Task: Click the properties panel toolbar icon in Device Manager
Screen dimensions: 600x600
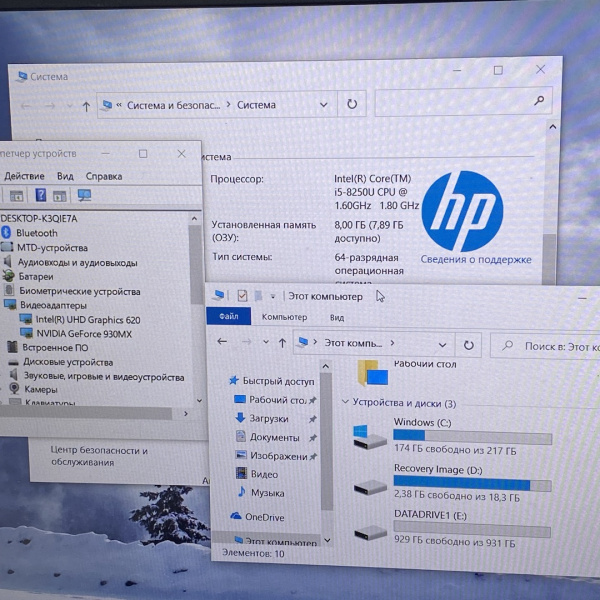Action: 60,196
